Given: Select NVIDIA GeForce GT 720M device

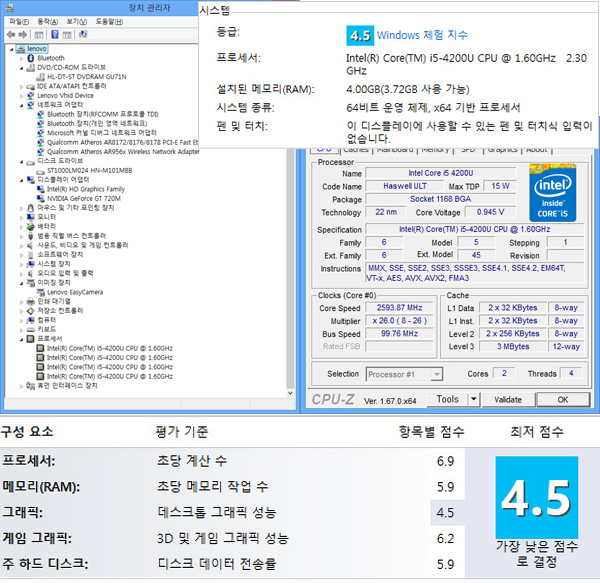Looking at the screenshot, I should point(84,199).
